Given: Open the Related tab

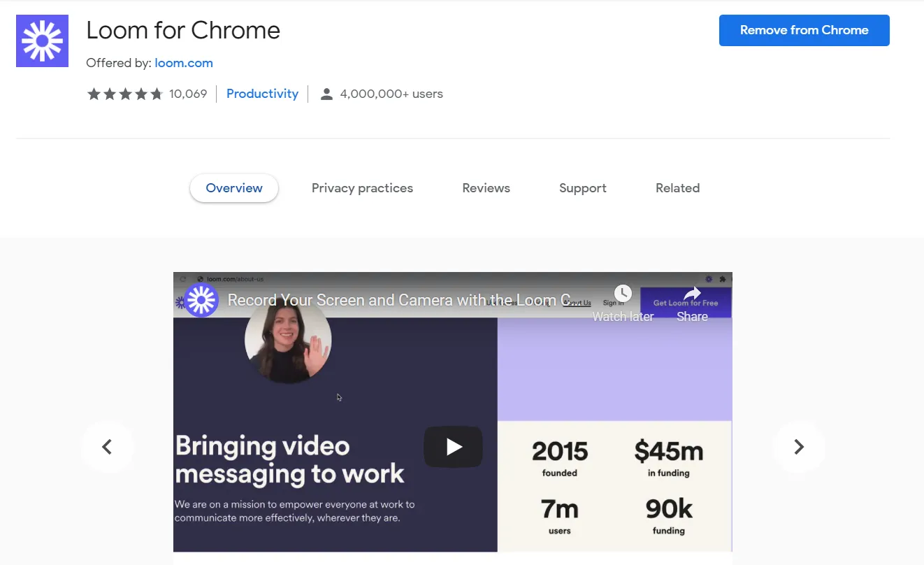Looking at the screenshot, I should pyautogui.click(x=677, y=188).
